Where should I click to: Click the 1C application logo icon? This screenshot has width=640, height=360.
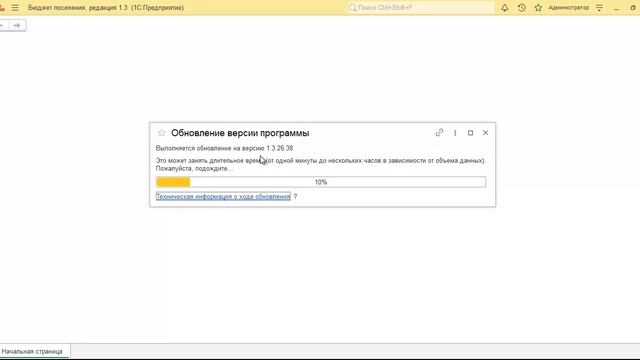2,8
